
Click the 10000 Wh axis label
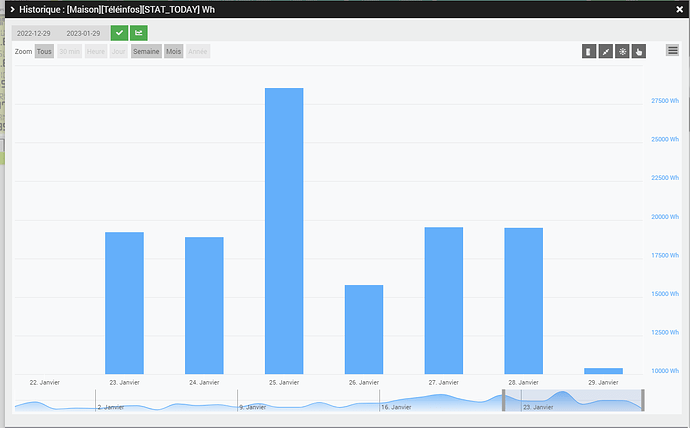pyautogui.click(x=665, y=371)
